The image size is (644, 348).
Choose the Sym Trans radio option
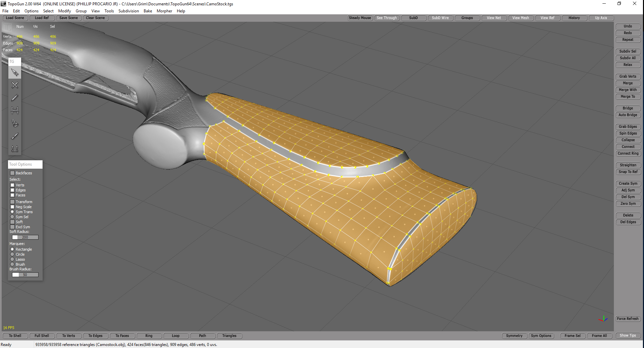pos(12,212)
